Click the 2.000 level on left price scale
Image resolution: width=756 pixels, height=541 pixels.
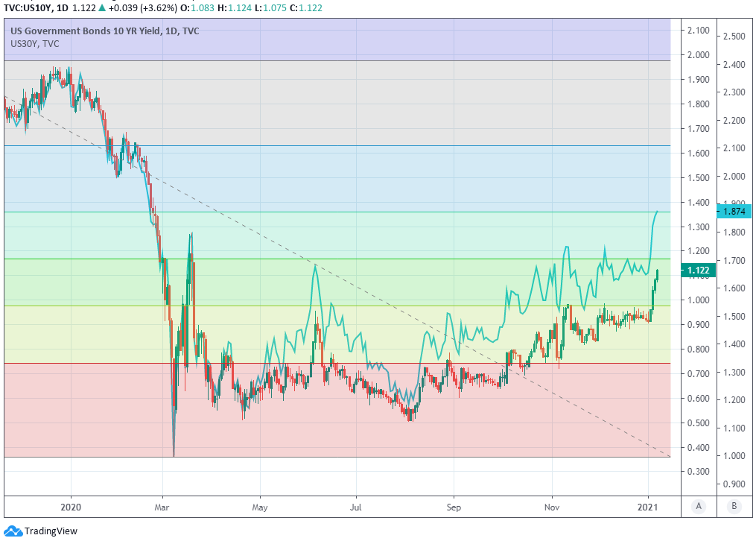698,55
